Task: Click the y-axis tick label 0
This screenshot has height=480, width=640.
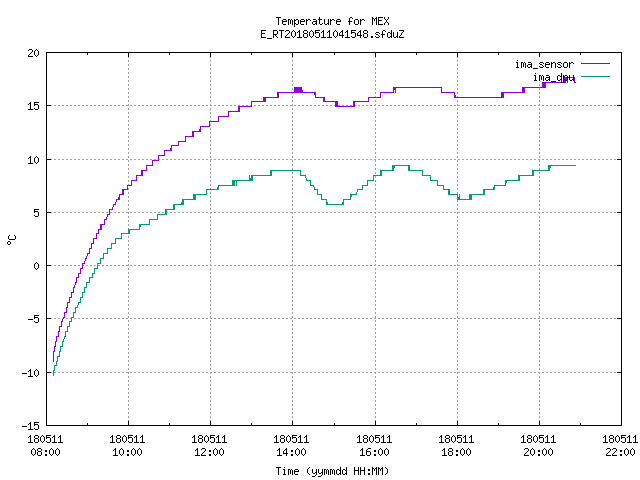Action: click(37, 266)
